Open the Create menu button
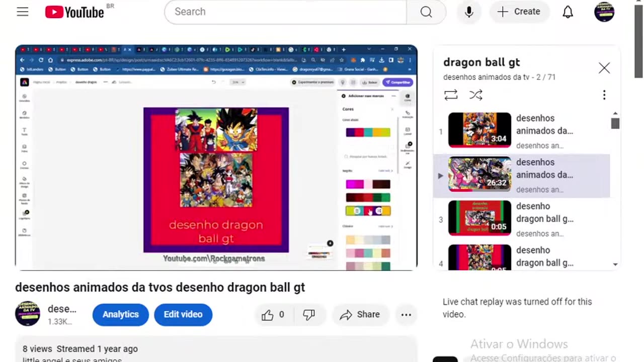Image resolution: width=644 pixels, height=362 pixels. (519, 12)
